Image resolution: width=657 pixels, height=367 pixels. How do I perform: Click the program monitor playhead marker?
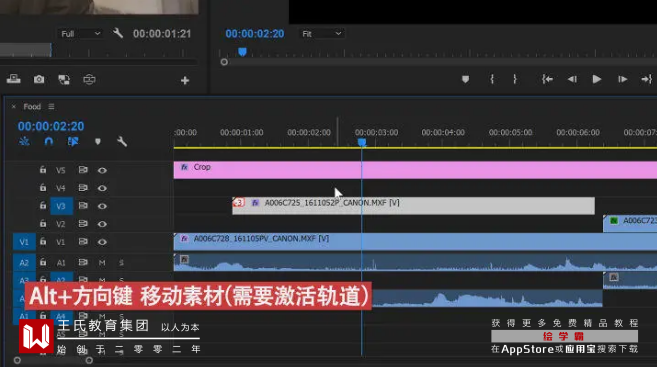click(x=242, y=52)
